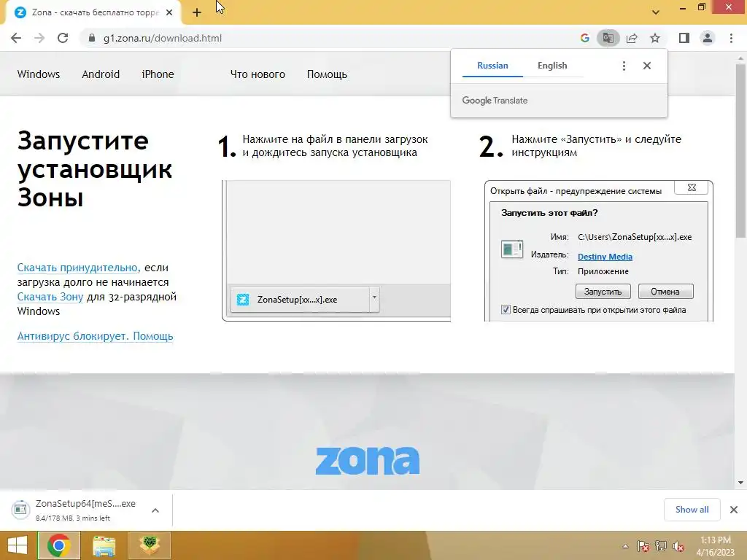Viewport: 747px width, 560px height.
Task: Show hidden tray icons arrow
Action: pos(625,546)
